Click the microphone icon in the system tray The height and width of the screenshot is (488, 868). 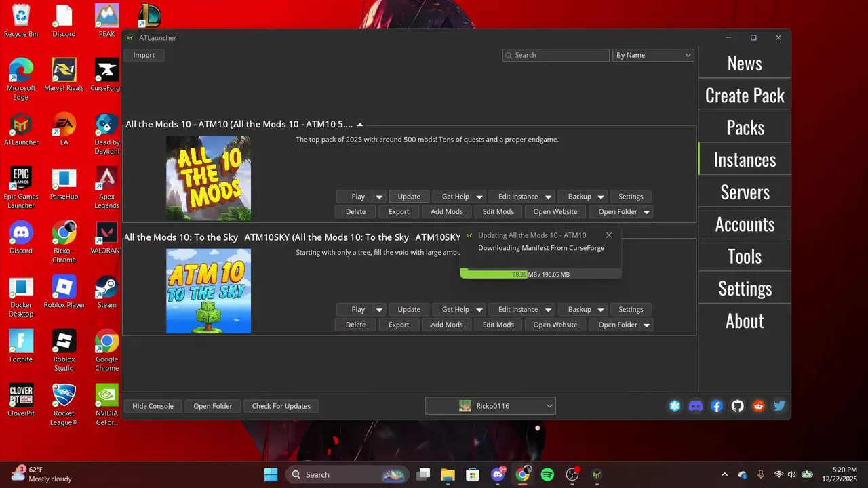coord(761,474)
